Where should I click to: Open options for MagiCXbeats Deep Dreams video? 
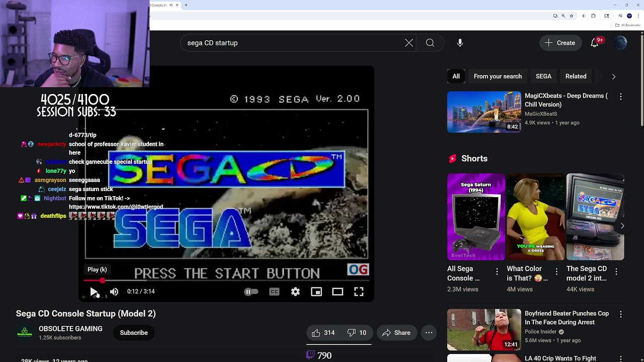pos(620,97)
